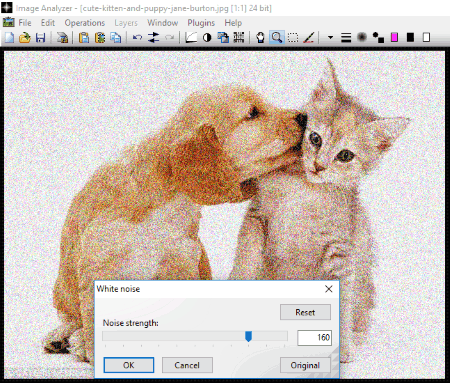Click the crop/grid frame icon
The width and height of the screenshot is (450, 383).
pos(239,37)
